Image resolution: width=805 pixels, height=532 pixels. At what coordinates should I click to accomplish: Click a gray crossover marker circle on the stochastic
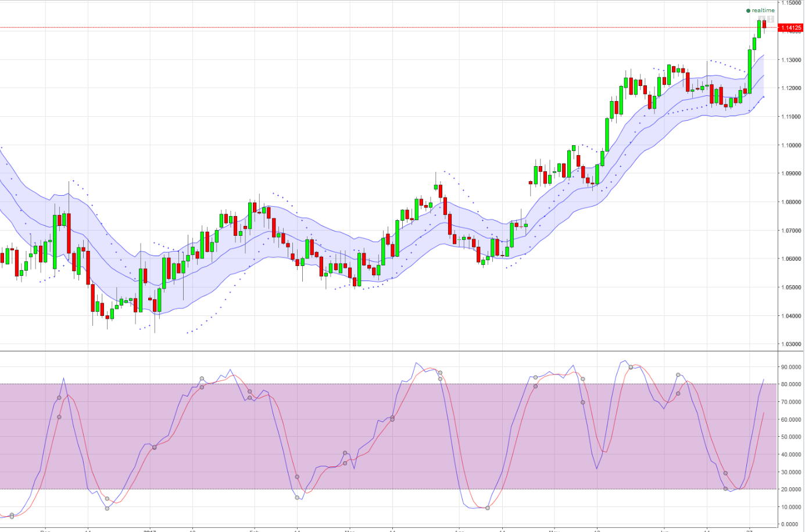point(59,398)
